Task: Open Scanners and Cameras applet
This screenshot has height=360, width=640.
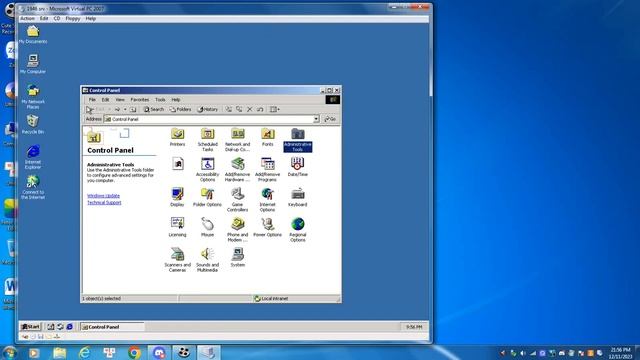Action: 178,260
